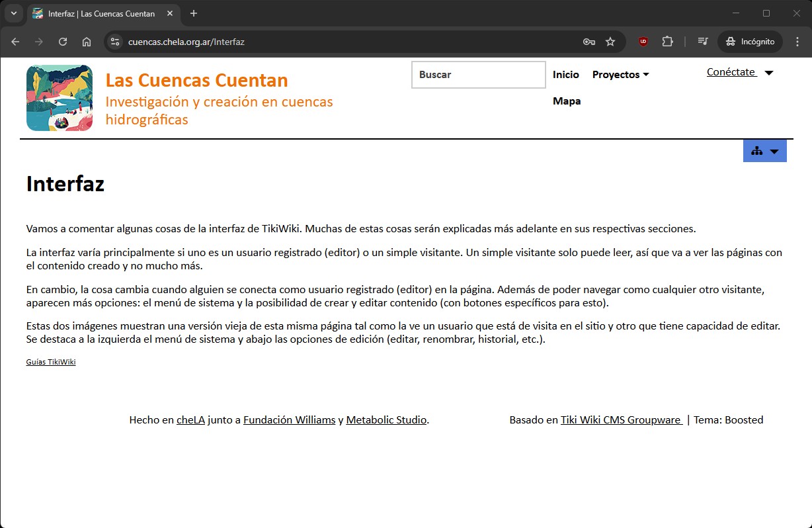812x528 pixels.
Task: Bookmark this page with the star icon
Action: pos(610,42)
